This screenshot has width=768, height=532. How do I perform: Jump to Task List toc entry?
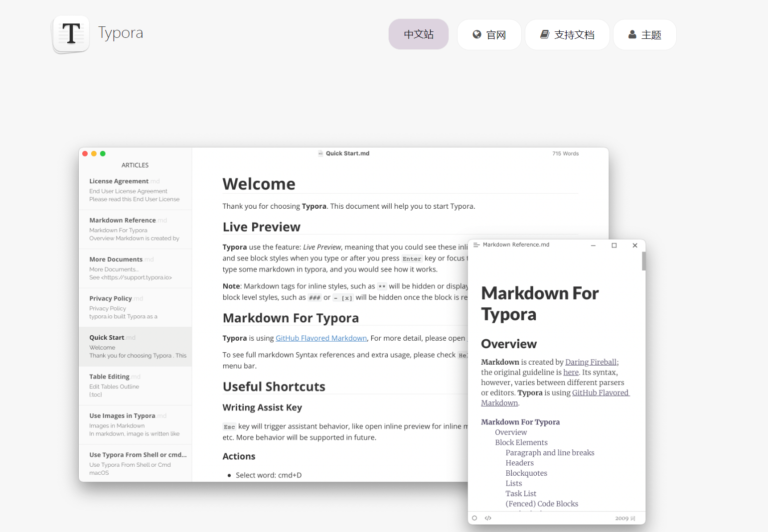click(521, 494)
